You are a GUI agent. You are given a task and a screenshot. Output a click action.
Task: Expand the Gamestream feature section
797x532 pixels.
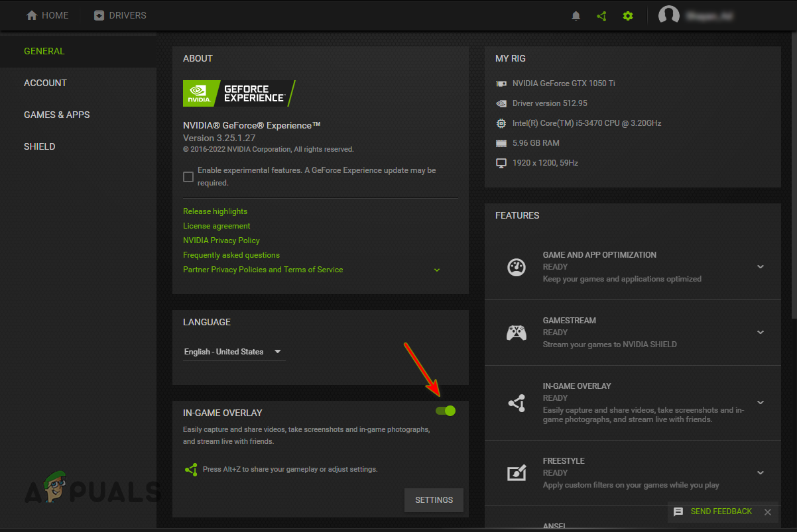[x=760, y=333]
